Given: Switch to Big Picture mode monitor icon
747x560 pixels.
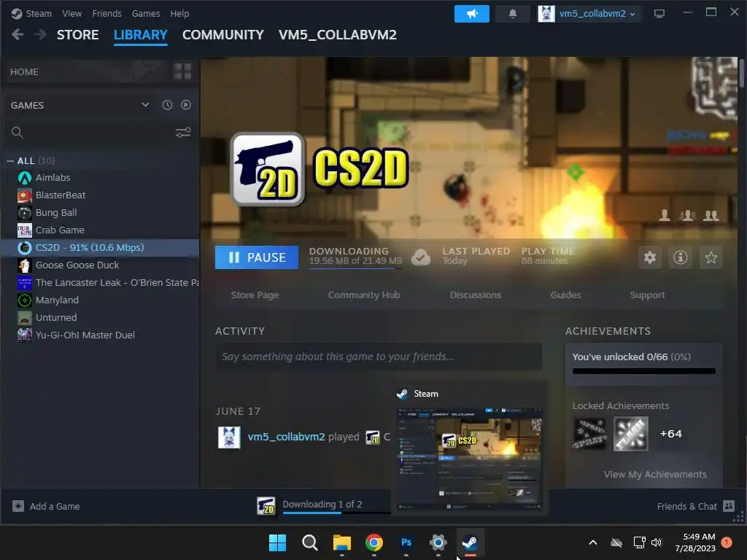Looking at the screenshot, I should click(x=659, y=13).
